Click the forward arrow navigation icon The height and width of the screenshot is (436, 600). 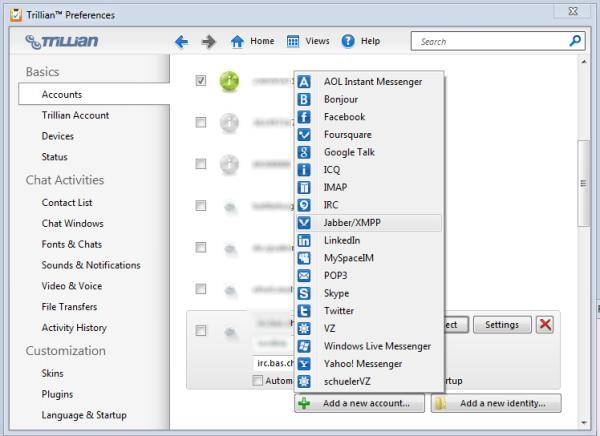tap(209, 42)
